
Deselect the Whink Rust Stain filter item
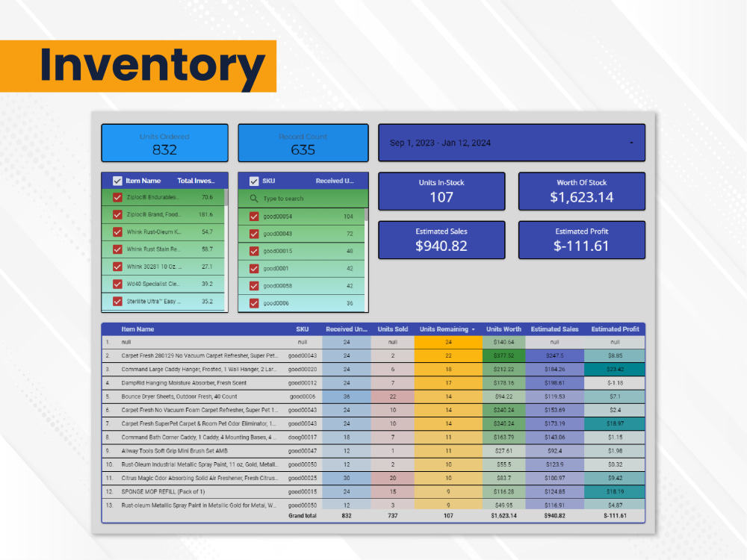(x=118, y=249)
